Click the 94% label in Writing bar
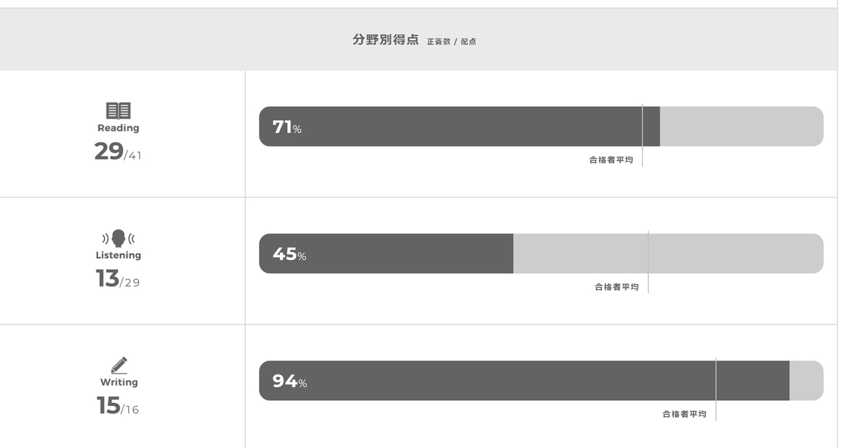868x448 pixels. (289, 382)
